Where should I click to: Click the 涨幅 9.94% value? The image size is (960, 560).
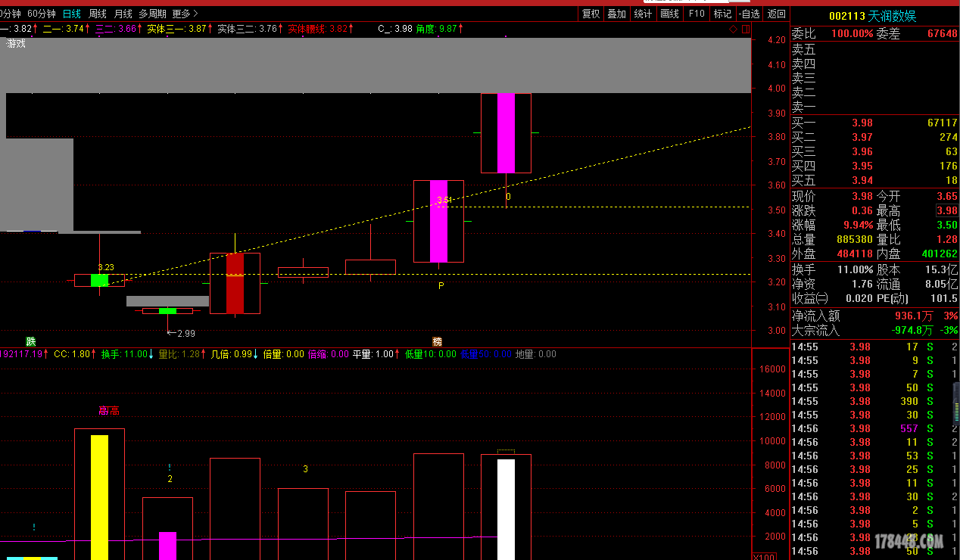pos(859,225)
